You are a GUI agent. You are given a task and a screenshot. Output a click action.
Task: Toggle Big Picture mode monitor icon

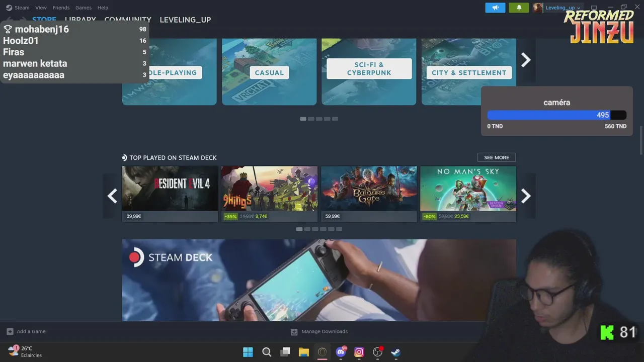(x=594, y=8)
